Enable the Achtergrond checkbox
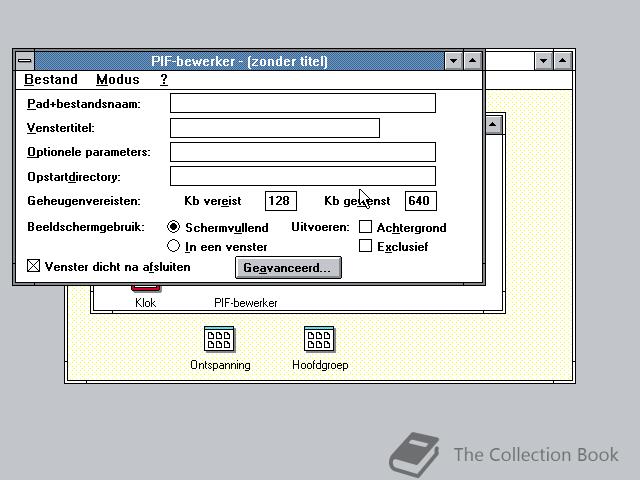This screenshot has height=480, width=640. 365,227
